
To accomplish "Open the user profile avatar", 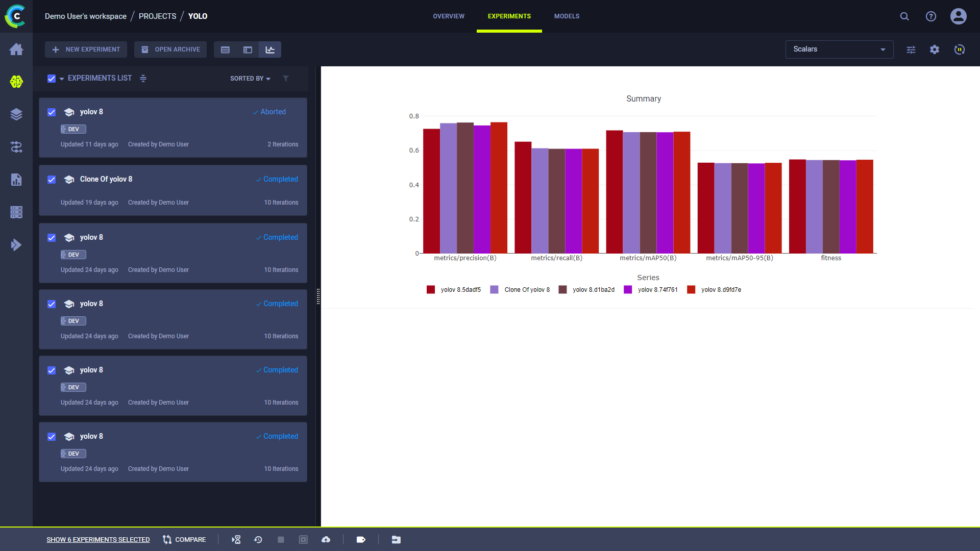I will [x=959, y=16].
